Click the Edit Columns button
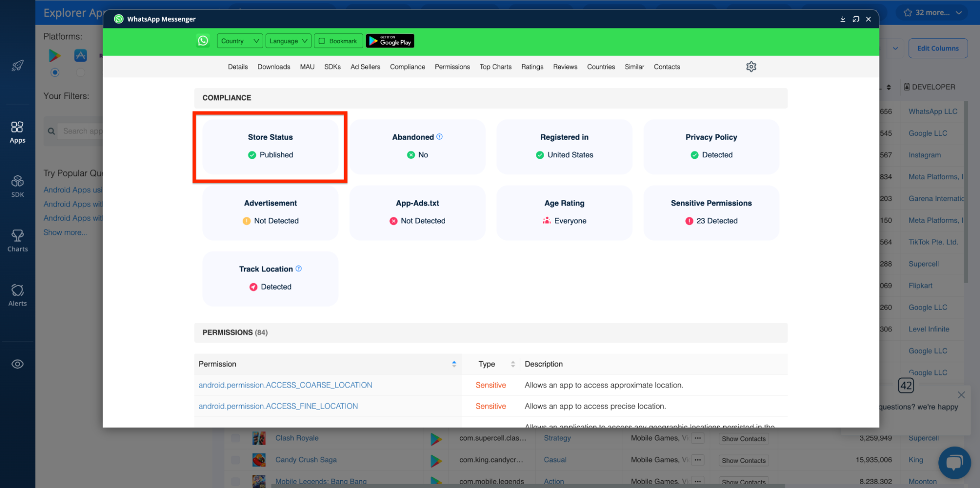Screen dimensions: 980x488 point(938,49)
